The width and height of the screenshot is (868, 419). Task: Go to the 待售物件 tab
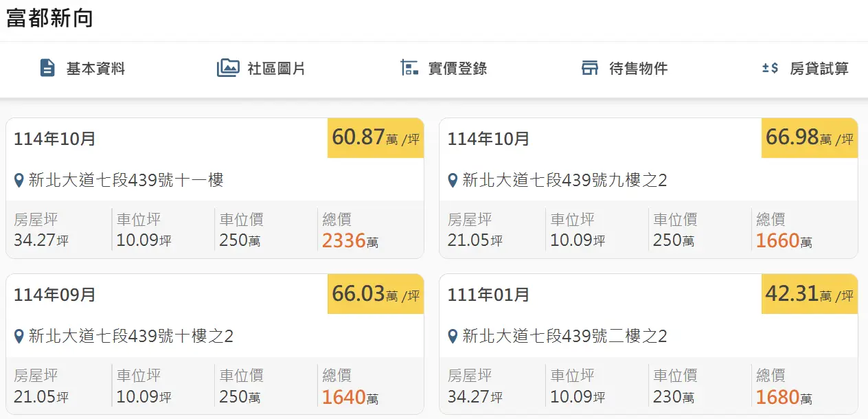(638, 69)
